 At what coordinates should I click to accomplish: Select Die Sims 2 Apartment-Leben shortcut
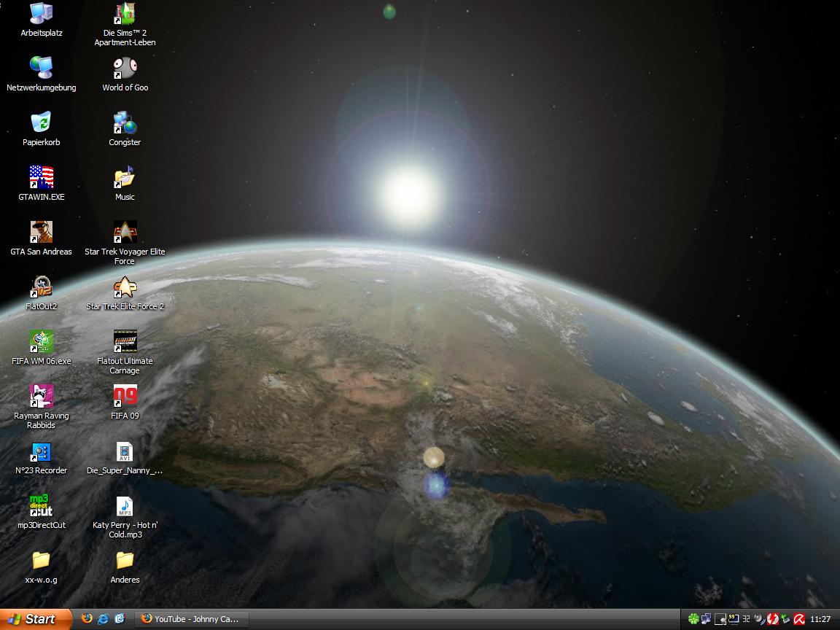click(125, 14)
